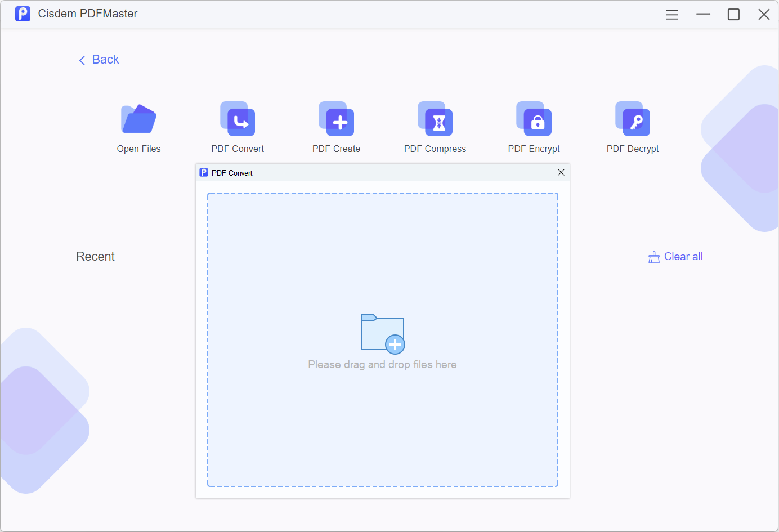The height and width of the screenshot is (532, 779).
Task: Open the hamburger menu in title bar
Action: [x=672, y=15]
